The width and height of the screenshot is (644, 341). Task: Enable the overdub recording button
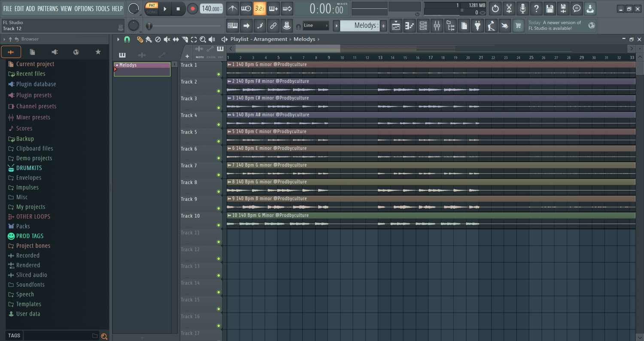tap(273, 8)
